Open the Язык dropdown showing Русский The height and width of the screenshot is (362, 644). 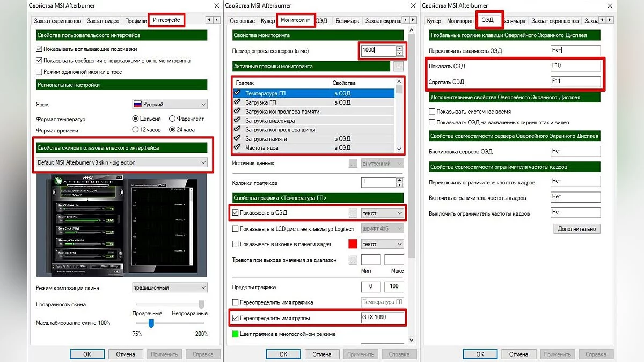pyautogui.click(x=170, y=104)
